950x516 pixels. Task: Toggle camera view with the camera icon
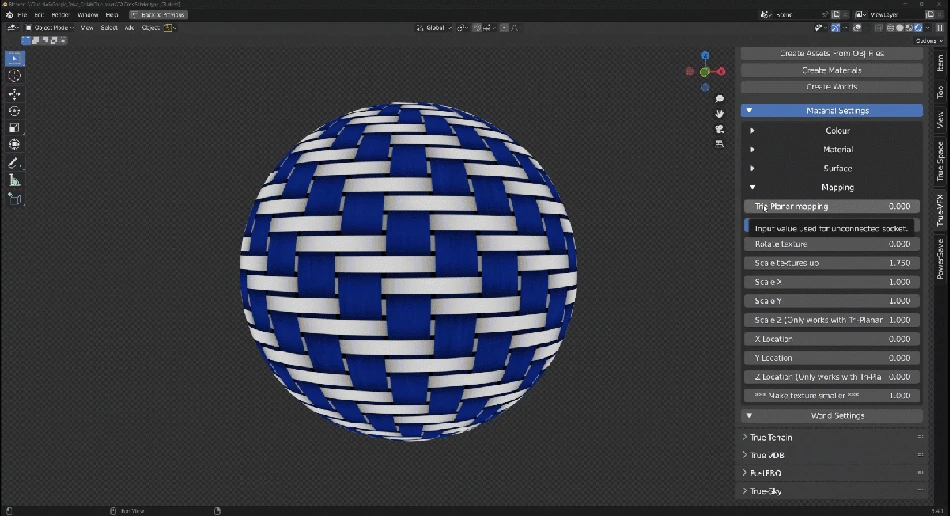click(719, 129)
